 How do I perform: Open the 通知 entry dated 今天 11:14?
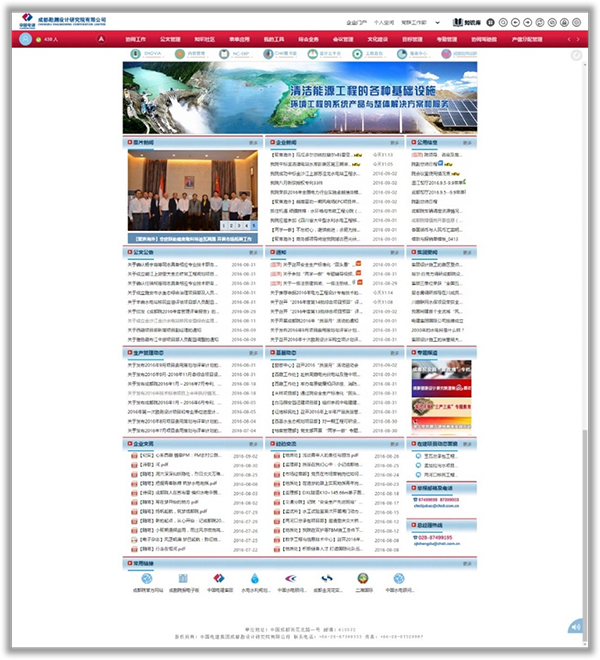(x=315, y=293)
